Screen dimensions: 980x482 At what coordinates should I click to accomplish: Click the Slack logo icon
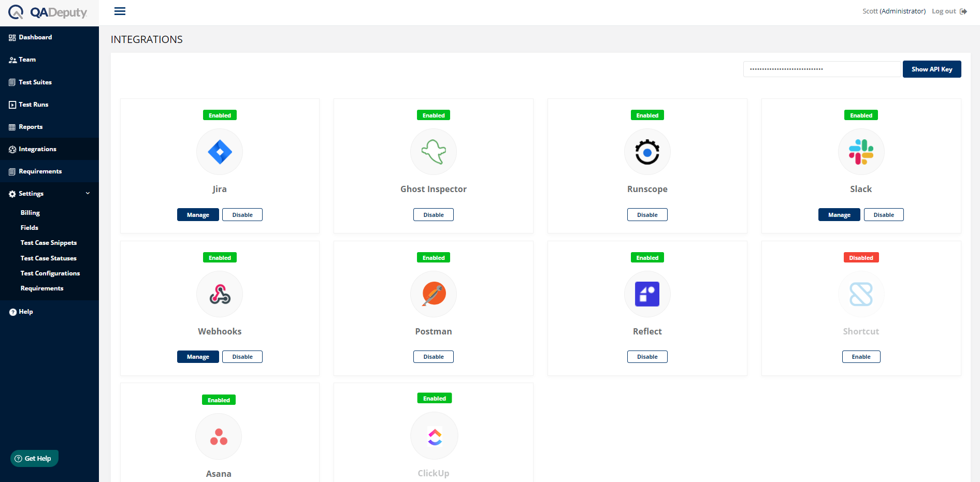tap(861, 152)
